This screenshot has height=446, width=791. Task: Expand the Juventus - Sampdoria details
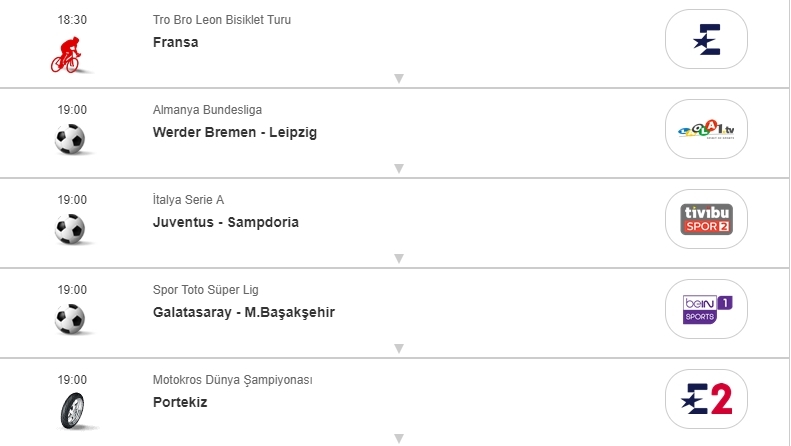tap(398, 258)
